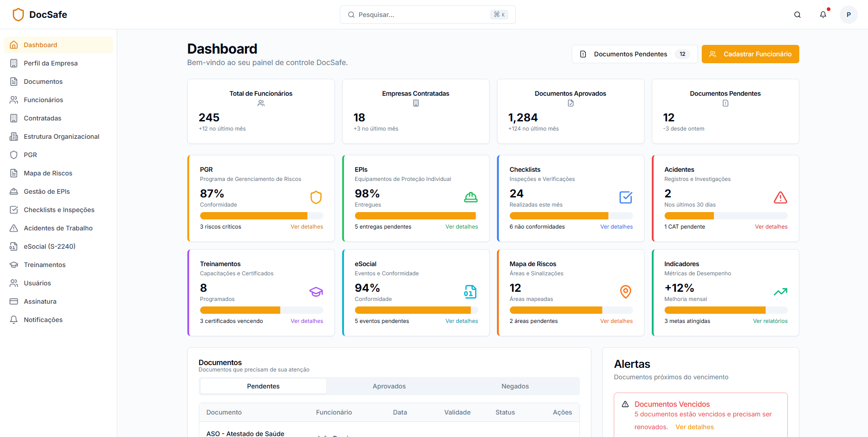Viewport: 868px width, 437px height.
Task: Click the Acidentes card progress bar
Action: (x=726, y=216)
